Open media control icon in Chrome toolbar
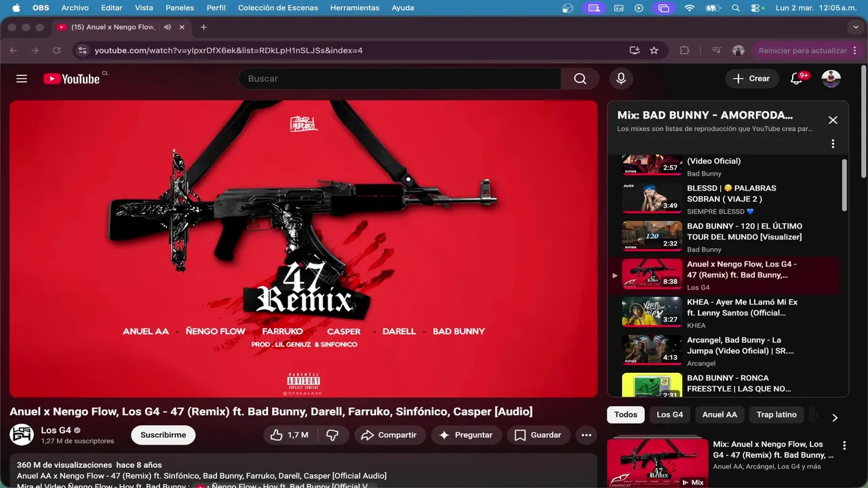The height and width of the screenshot is (488, 868). tap(717, 50)
